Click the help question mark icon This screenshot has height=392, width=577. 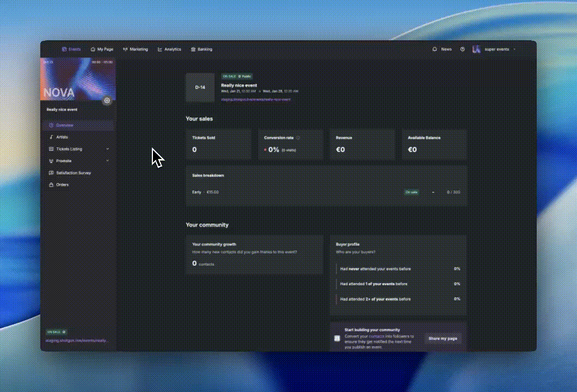463,50
